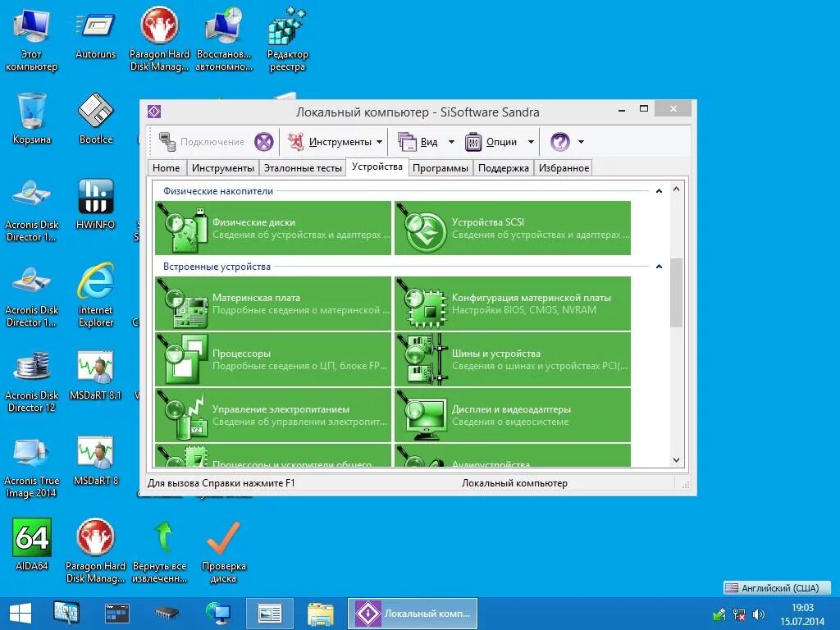The height and width of the screenshot is (630, 840).
Task: Click the Восстановление автономно desktop icon
Action: [x=224, y=39]
